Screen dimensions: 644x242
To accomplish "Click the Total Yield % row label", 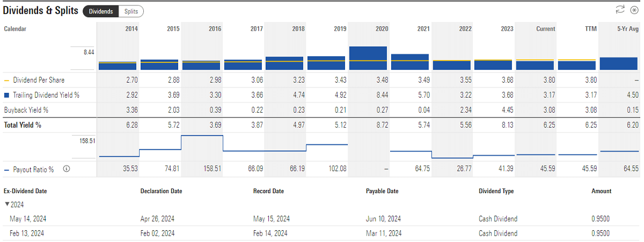I will pyautogui.click(x=23, y=125).
